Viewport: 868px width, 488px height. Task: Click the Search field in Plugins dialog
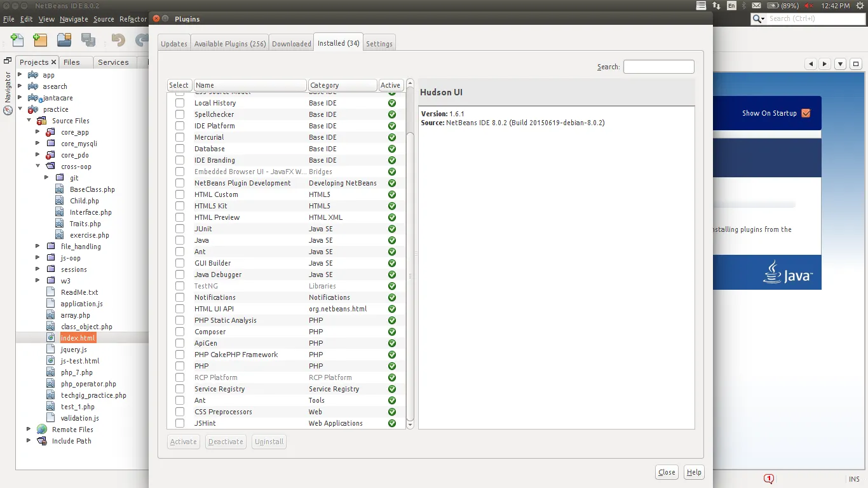click(659, 67)
